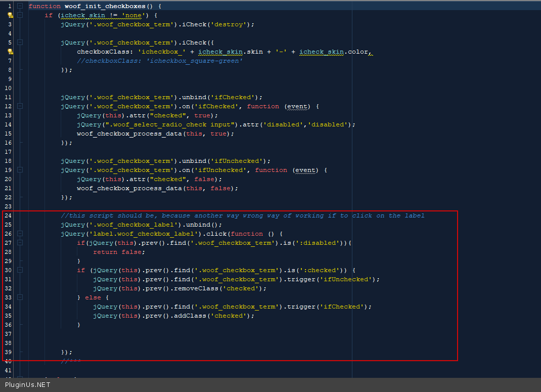
Task: Click empty line 37 in the editor
Action: (202, 334)
